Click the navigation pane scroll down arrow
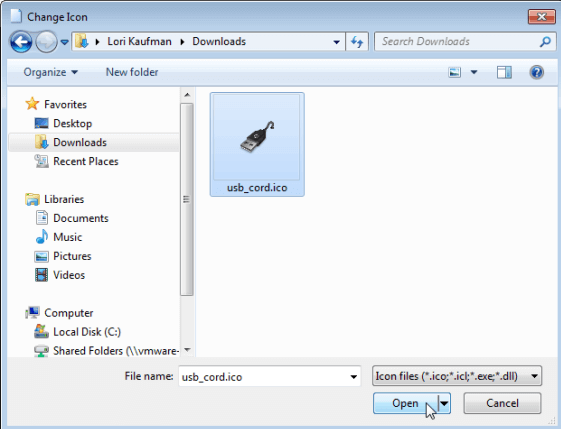 (187, 350)
